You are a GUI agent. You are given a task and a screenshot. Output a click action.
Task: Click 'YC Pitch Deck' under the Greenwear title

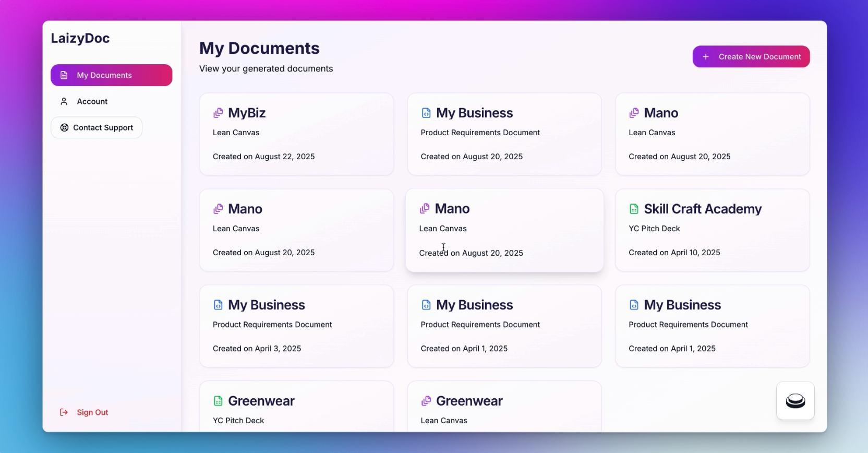pyautogui.click(x=238, y=421)
